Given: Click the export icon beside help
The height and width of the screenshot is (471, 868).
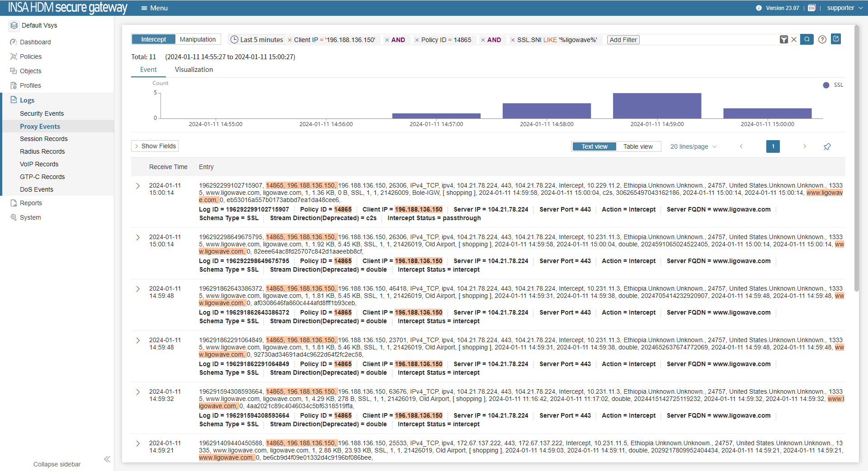Looking at the screenshot, I should point(836,39).
